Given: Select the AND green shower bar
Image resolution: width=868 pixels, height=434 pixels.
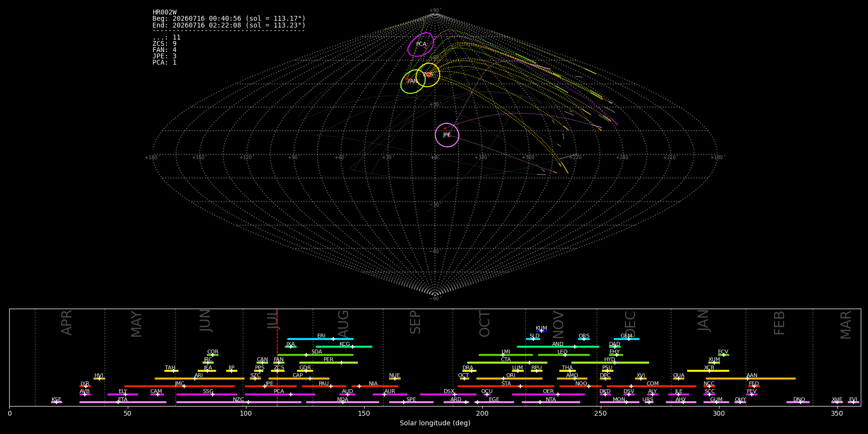Looking at the screenshot, I should coord(558,347).
